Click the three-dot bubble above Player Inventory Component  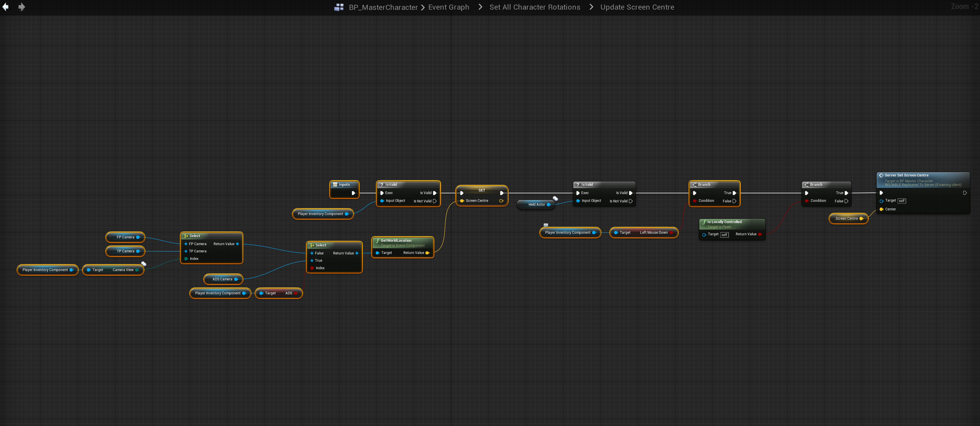pyautogui.click(x=545, y=225)
